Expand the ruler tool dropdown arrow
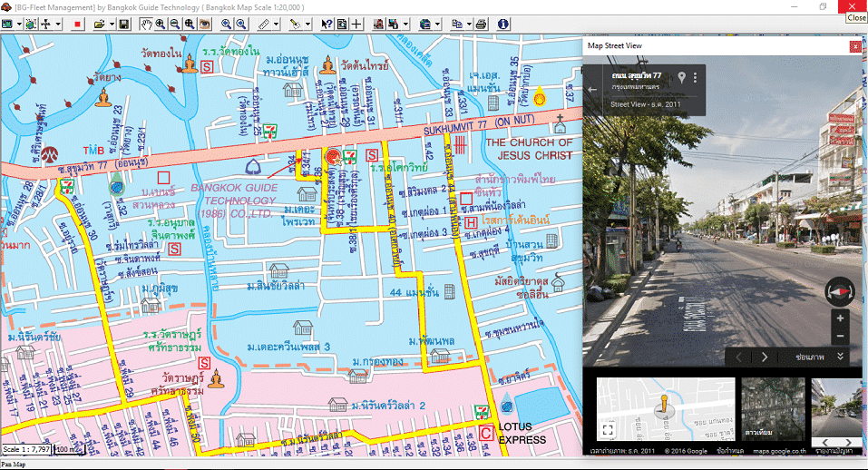This screenshot has height=470, width=868. [276, 24]
